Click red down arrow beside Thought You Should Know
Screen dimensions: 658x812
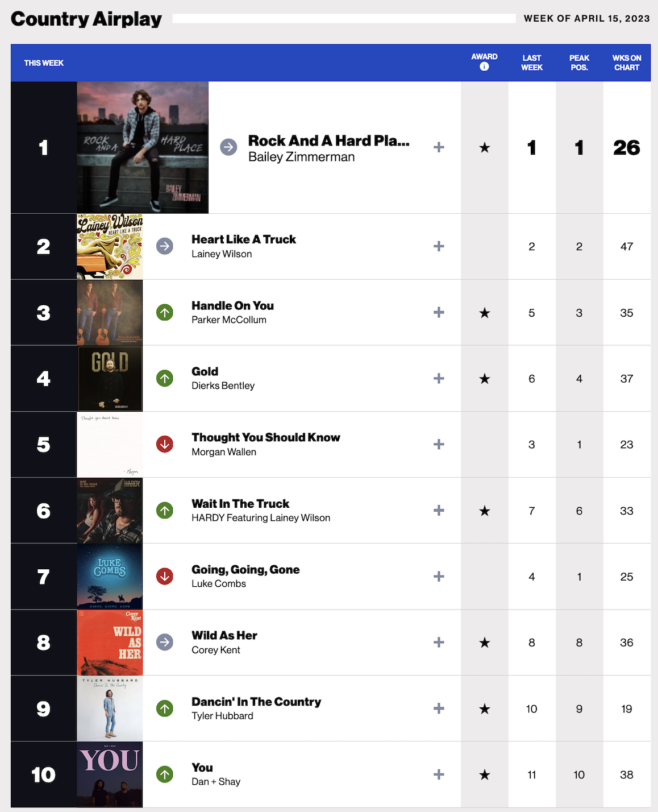pos(165,445)
